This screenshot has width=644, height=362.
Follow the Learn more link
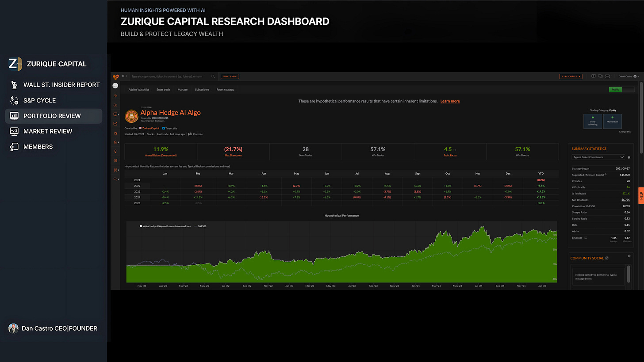pyautogui.click(x=450, y=101)
